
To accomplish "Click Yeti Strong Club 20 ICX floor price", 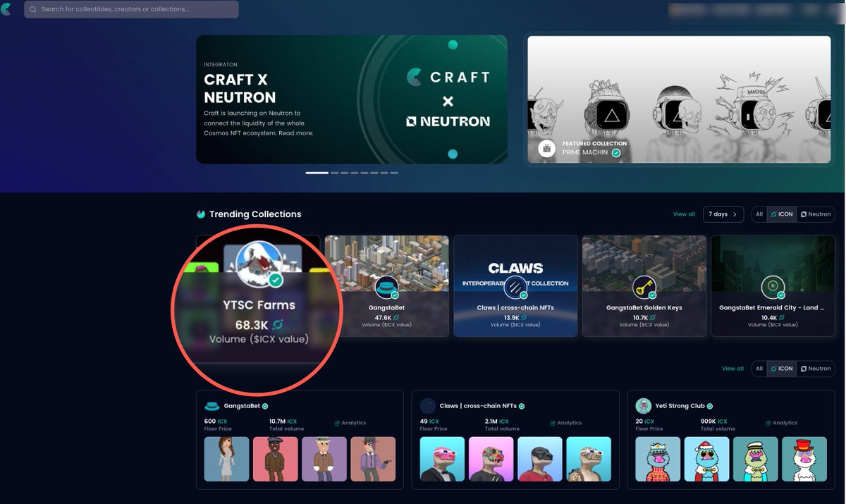I will 645,422.
